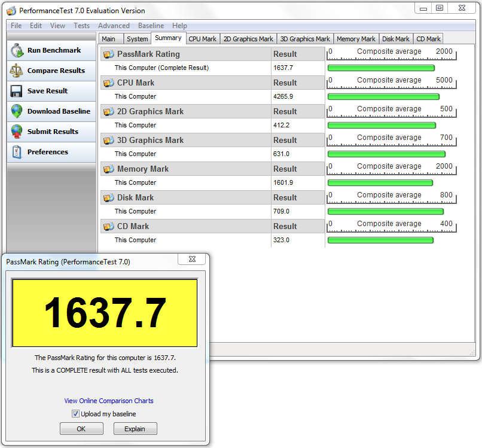Select the CPU Mark result value 4265.9
The image size is (482, 448).
tap(283, 96)
